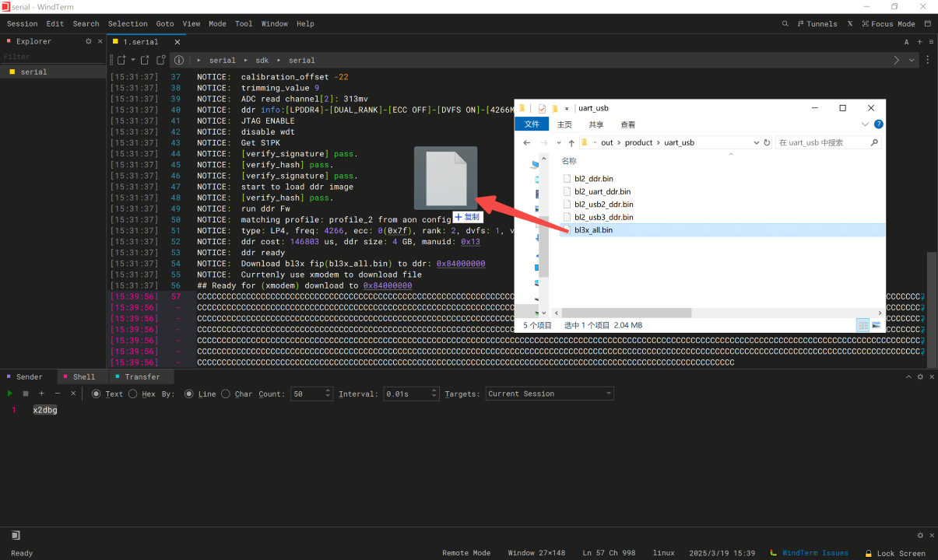
Task: Select bl2_ddr.bin in the uart_usb window
Action: [594, 178]
